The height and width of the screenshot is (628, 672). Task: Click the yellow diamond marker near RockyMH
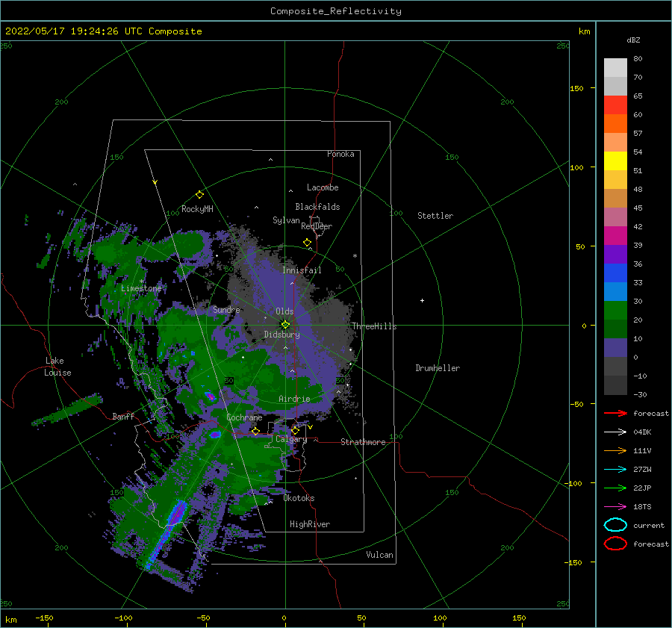coord(199,195)
